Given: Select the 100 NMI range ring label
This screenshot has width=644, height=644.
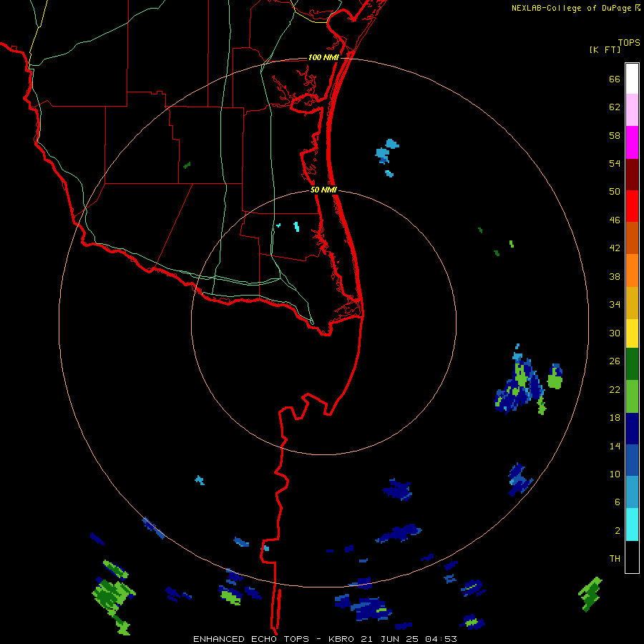Looking at the screenshot, I should [x=323, y=57].
